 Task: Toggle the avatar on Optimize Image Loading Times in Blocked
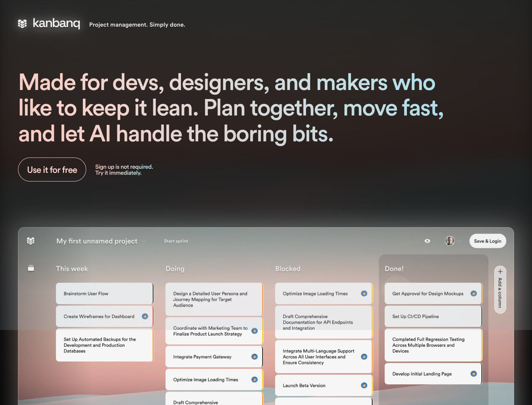[364, 294]
